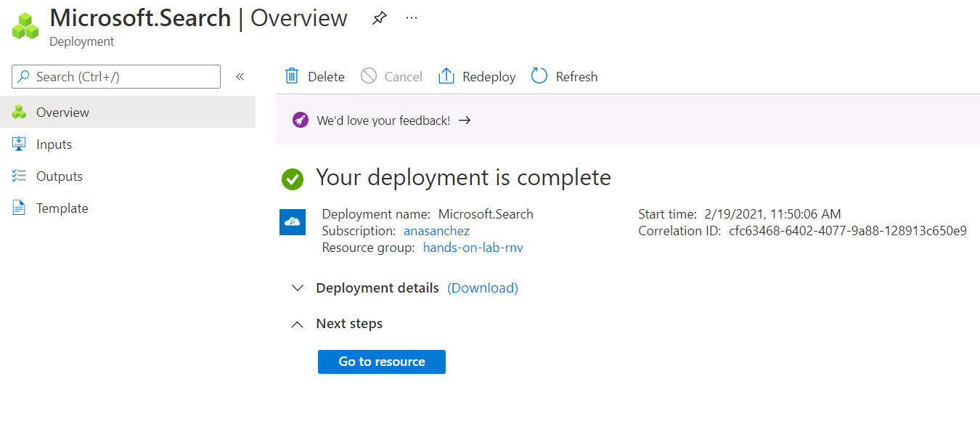Open the Template menu item
The width and height of the screenshot is (980, 424).
pos(128,208)
